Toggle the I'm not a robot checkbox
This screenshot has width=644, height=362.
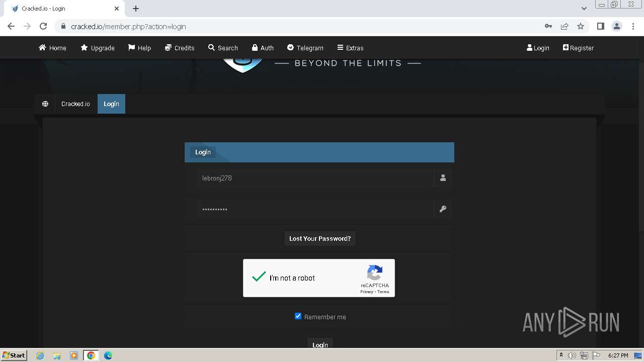pyautogui.click(x=259, y=277)
